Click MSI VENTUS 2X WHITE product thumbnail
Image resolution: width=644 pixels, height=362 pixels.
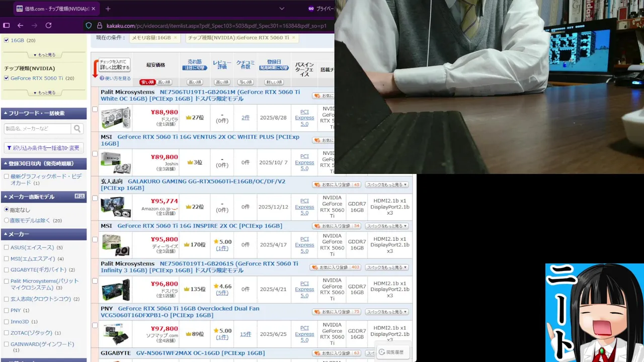tap(116, 162)
